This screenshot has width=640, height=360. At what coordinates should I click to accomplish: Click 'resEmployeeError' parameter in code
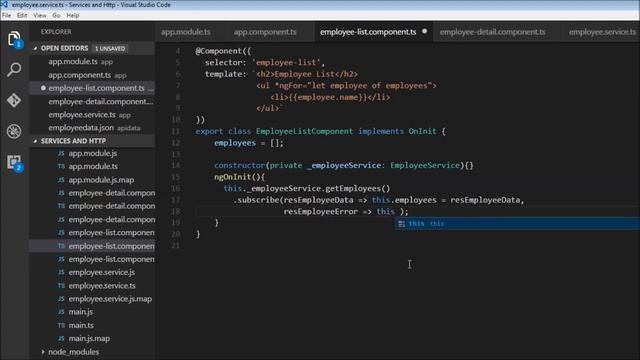[x=320, y=211]
